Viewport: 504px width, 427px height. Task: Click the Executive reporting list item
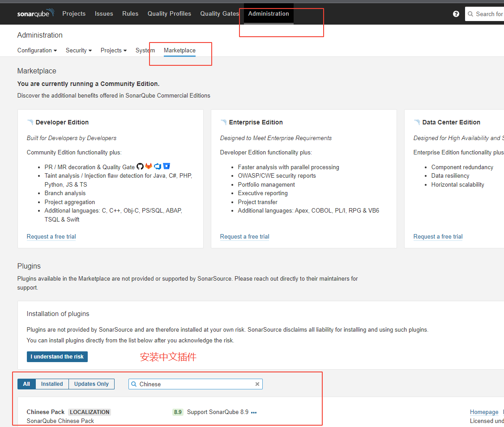(263, 193)
